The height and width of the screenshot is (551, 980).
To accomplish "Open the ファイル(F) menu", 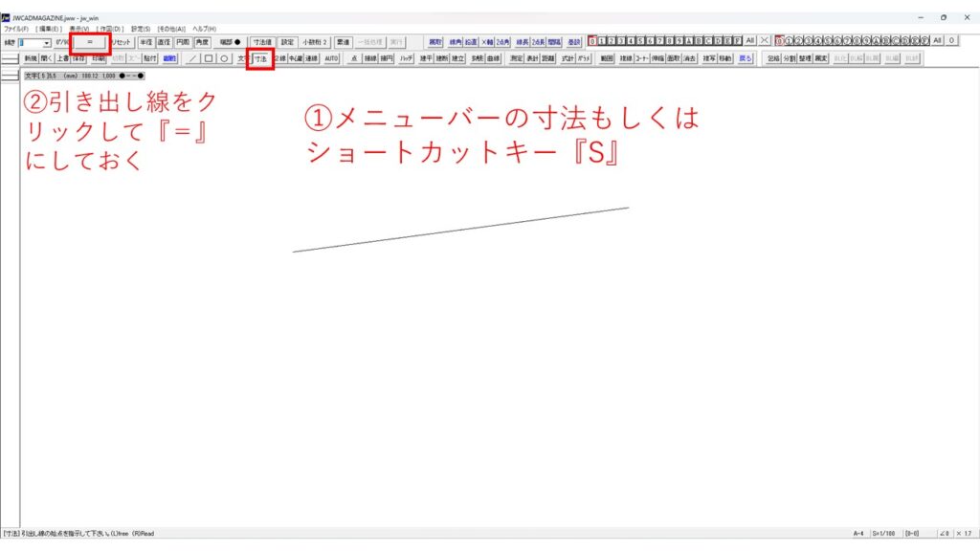I will pyautogui.click(x=15, y=29).
